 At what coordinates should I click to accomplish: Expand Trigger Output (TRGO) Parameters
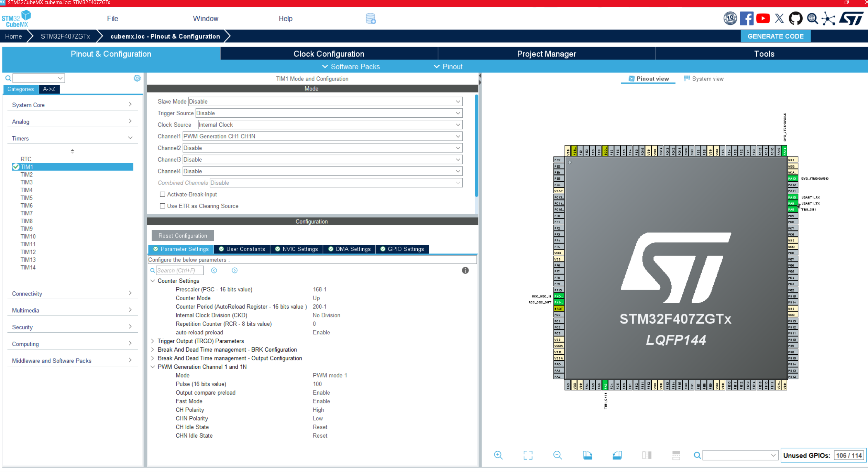(x=153, y=341)
